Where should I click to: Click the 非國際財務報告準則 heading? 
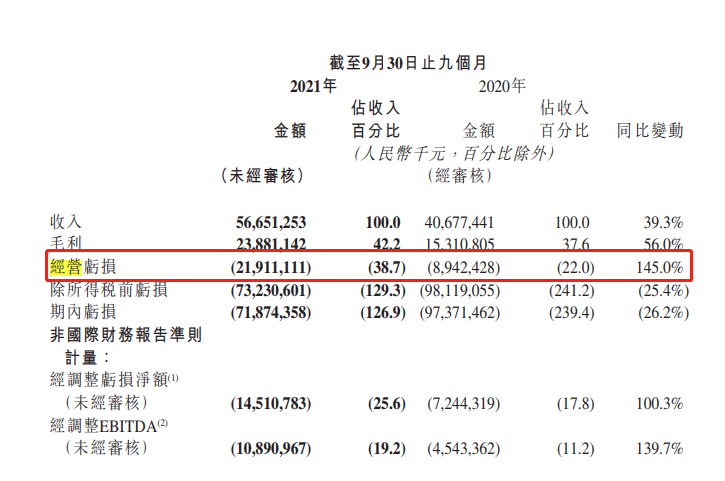tap(126, 335)
